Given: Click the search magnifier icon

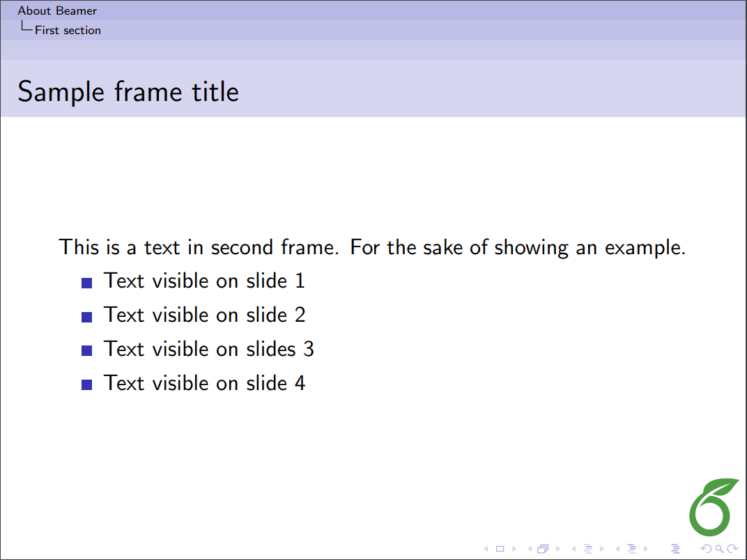Looking at the screenshot, I should click(x=718, y=549).
